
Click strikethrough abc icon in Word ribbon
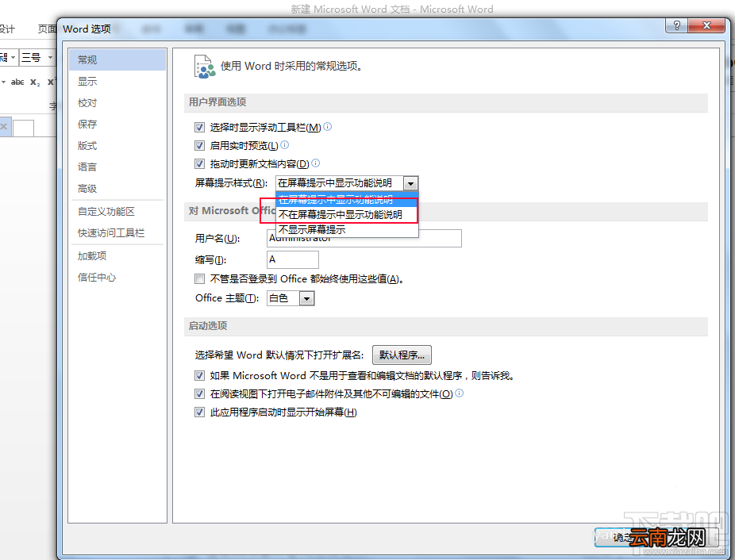click(x=17, y=82)
